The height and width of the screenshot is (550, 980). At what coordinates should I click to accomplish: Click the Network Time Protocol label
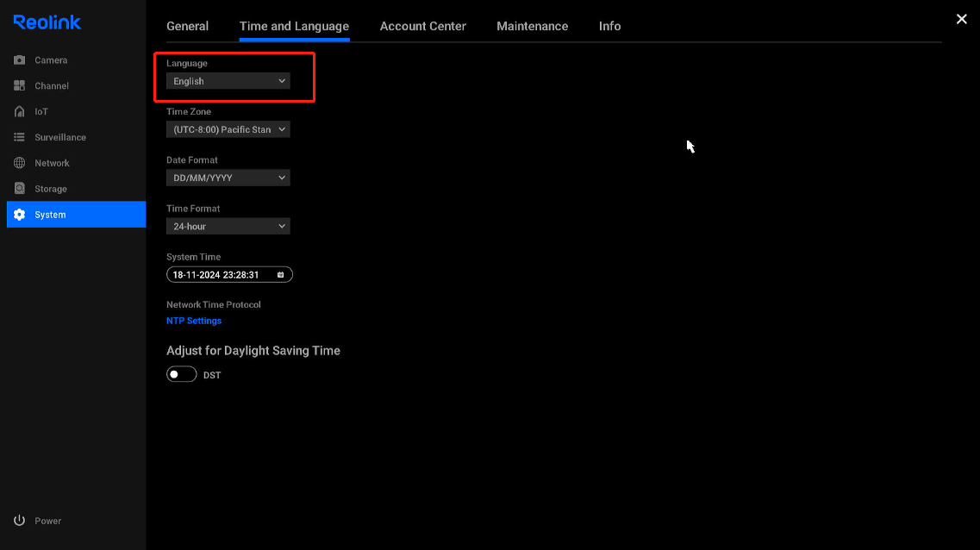(214, 304)
